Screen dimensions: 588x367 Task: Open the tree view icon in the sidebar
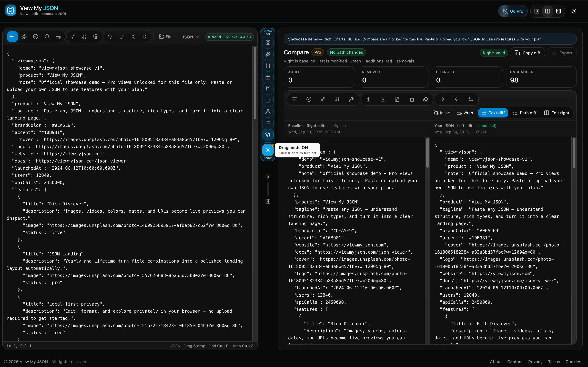268,123
